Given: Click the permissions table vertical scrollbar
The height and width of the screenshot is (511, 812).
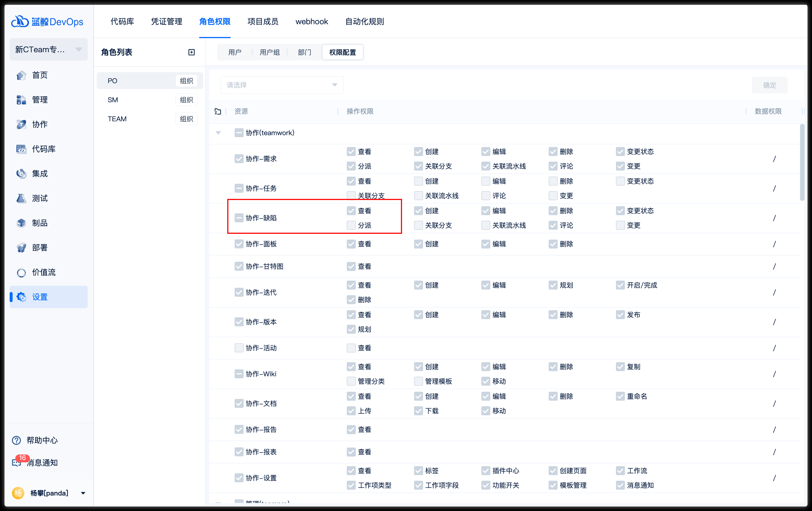Looking at the screenshot, I should click(x=802, y=162).
